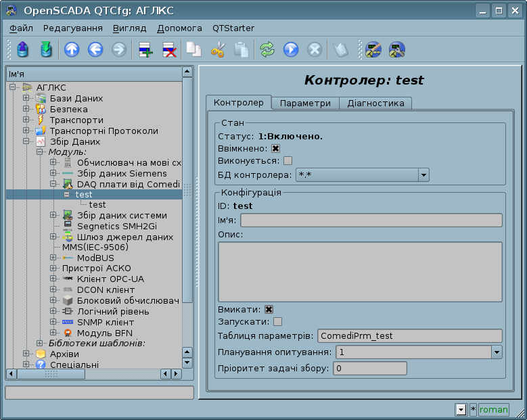Viewport: 527px width, 420px height.
Task: Expand the Бази Даних node
Action: (x=26, y=98)
